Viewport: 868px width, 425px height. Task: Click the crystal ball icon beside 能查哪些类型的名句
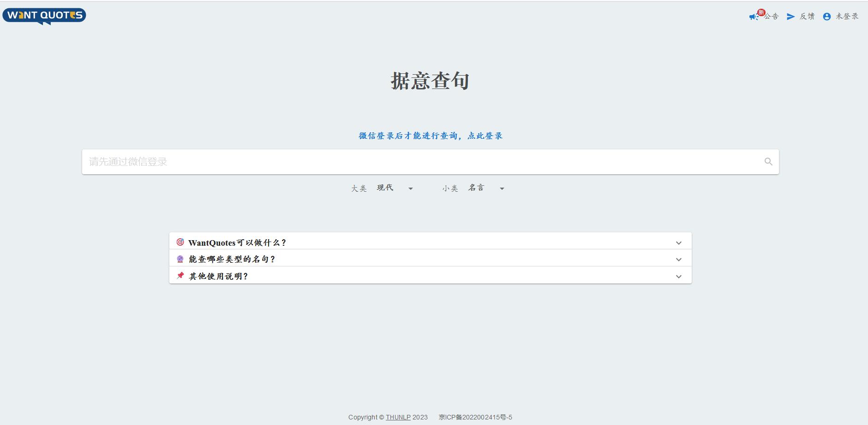180,259
